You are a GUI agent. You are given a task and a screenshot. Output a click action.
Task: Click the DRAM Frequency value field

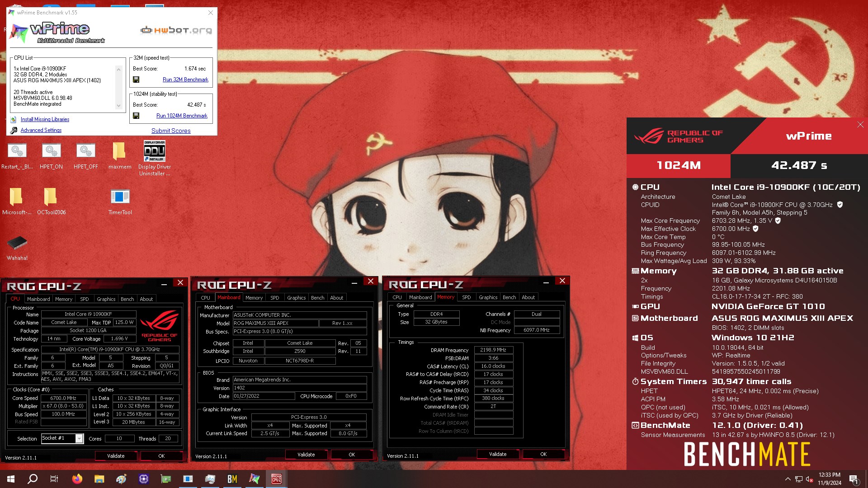click(493, 350)
